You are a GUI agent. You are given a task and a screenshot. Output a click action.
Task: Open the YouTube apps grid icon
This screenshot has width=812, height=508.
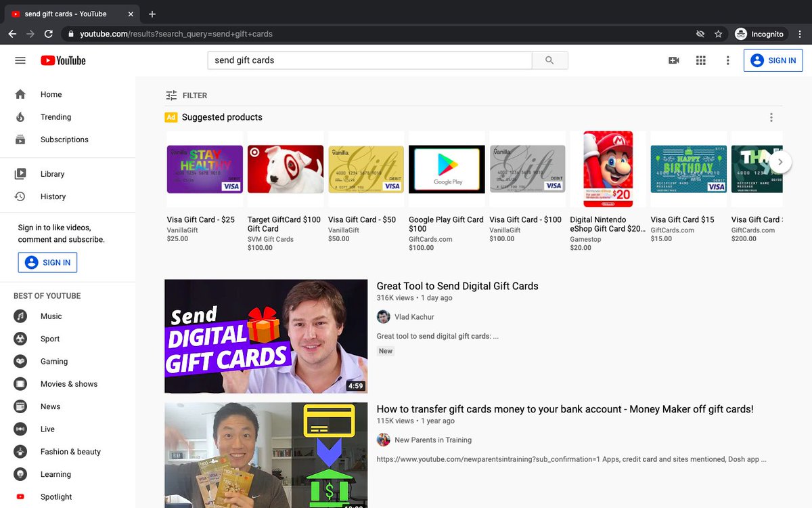coord(701,60)
